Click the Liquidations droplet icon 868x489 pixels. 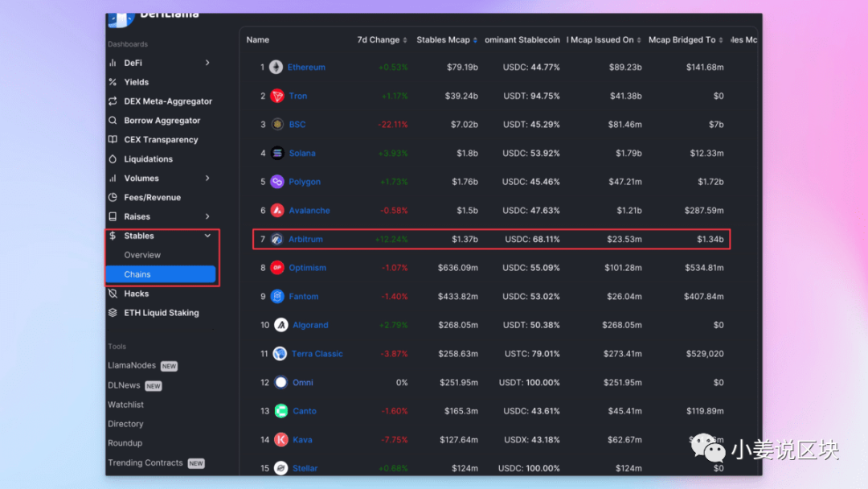tap(113, 159)
